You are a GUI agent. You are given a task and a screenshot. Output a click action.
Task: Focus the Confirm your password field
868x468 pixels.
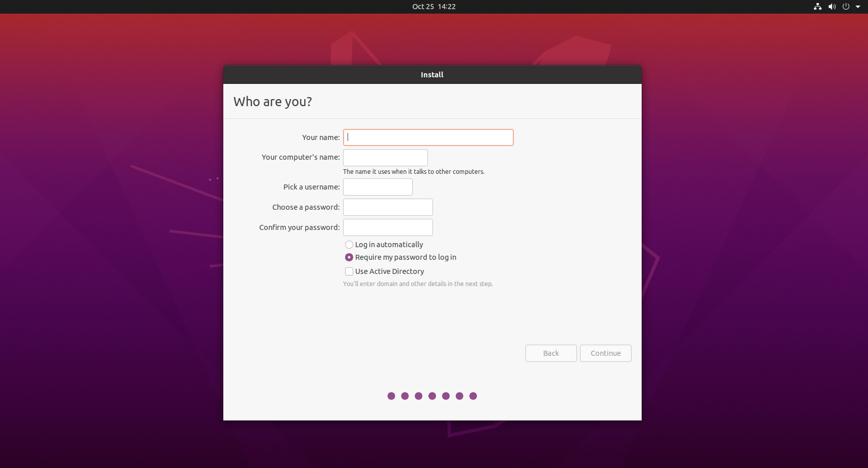coord(388,227)
